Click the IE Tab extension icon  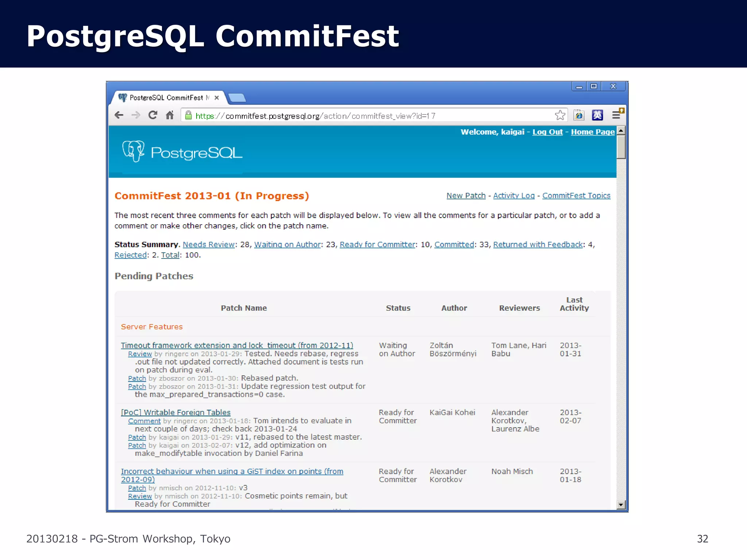click(x=579, y=115)
